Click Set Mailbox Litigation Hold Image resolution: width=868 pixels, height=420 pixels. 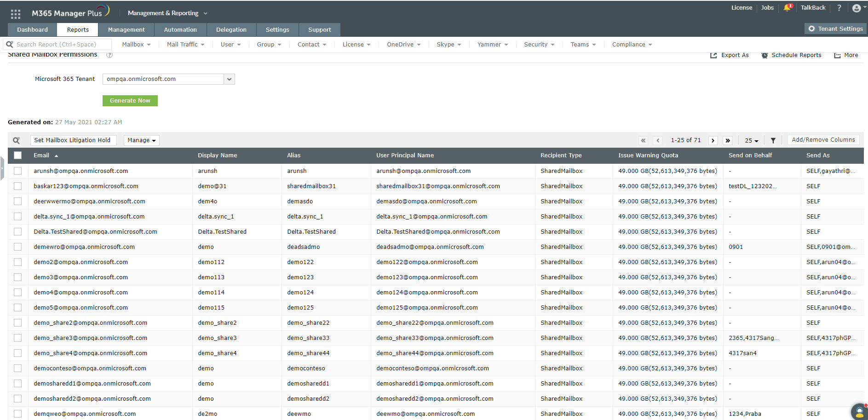tap(73, 140)
